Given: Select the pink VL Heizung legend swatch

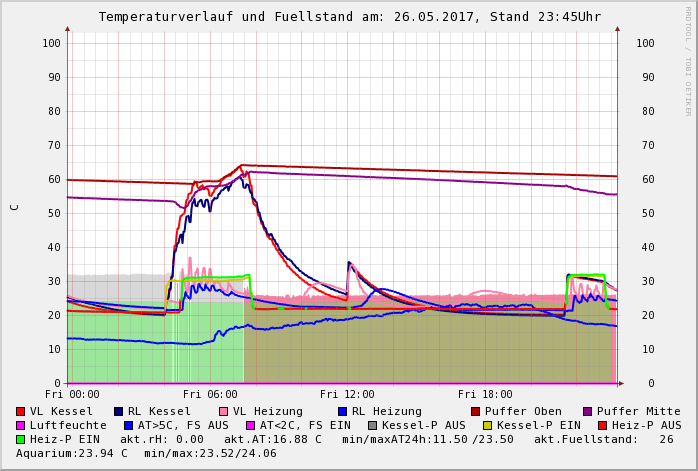Looking at the screenshot, I should 222,411.
